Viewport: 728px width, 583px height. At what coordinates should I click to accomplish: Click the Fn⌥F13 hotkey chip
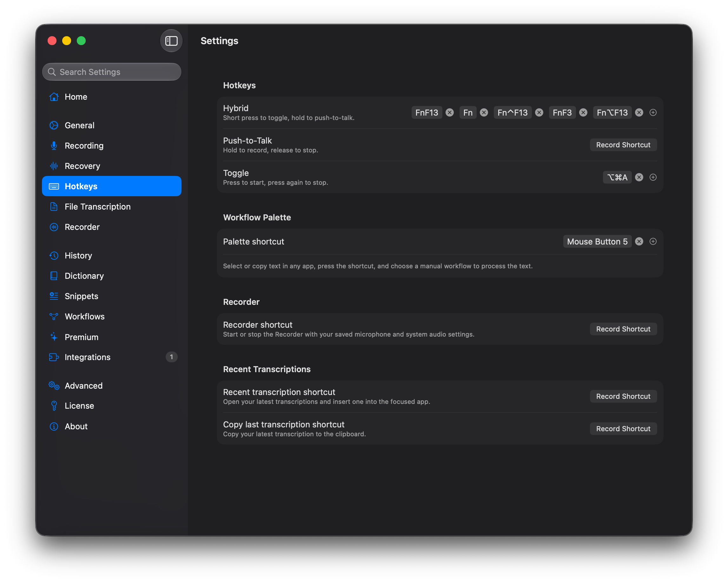coord(612,112)
